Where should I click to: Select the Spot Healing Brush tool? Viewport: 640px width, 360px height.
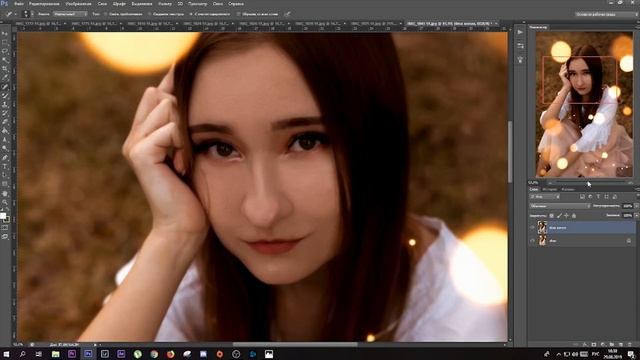[4, 87]
